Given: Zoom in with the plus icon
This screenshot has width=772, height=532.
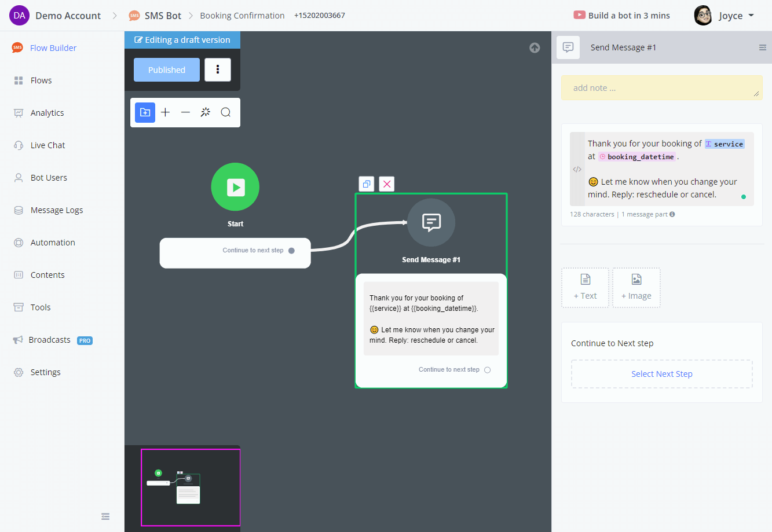Looking at the screenshot, I should tap(165, 112).
